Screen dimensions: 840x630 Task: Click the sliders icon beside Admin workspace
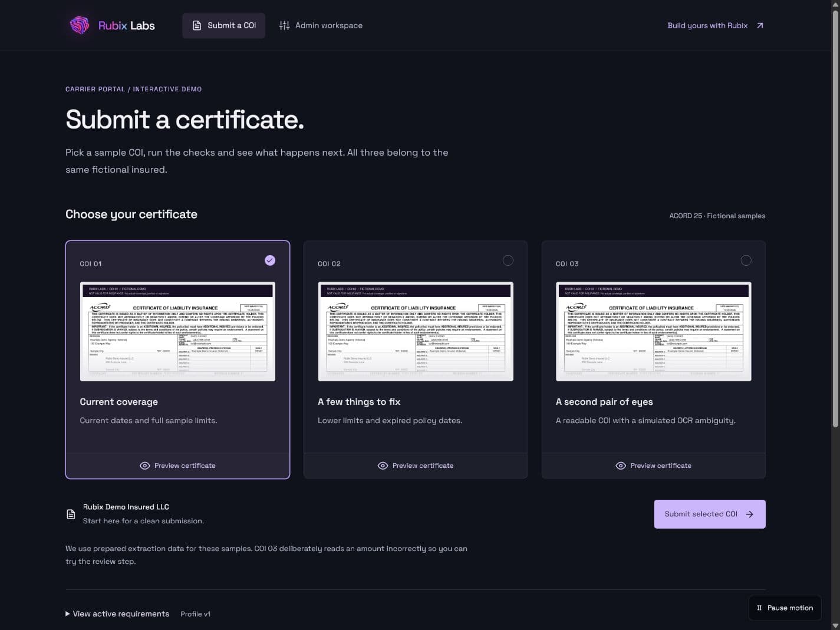tap(284, 25)
